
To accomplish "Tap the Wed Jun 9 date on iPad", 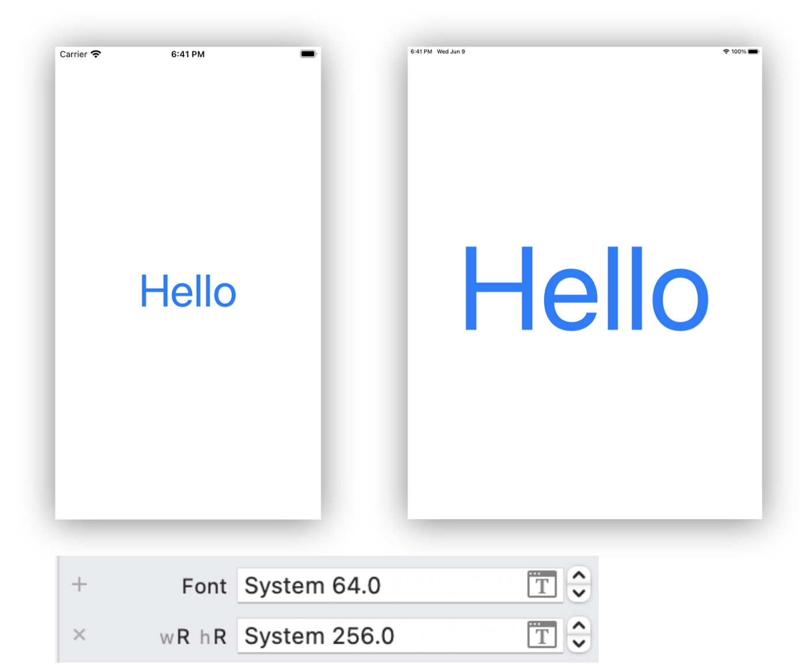I will coord(451,51).
